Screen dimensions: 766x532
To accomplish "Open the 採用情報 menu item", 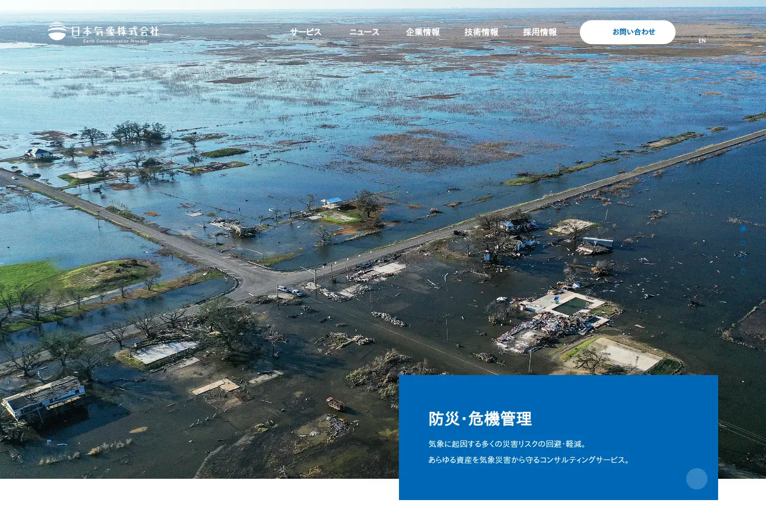I will 540,32.
